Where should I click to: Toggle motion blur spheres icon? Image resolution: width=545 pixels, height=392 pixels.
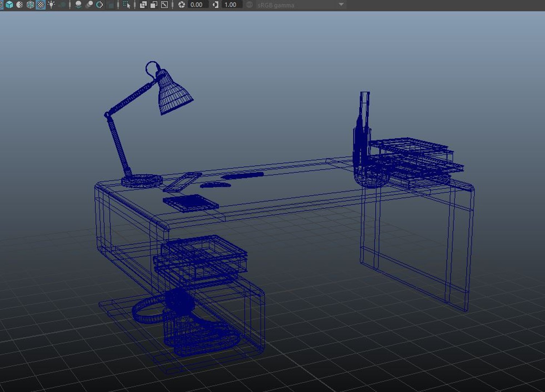(x=89, y=5)
